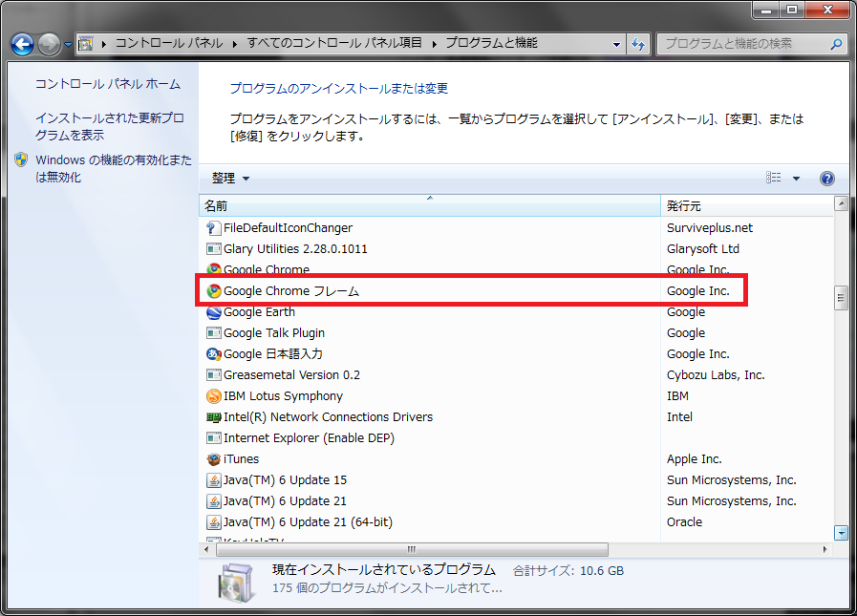Refresh the Programs and Features page

pyautogui.click(x=638, y=44)
